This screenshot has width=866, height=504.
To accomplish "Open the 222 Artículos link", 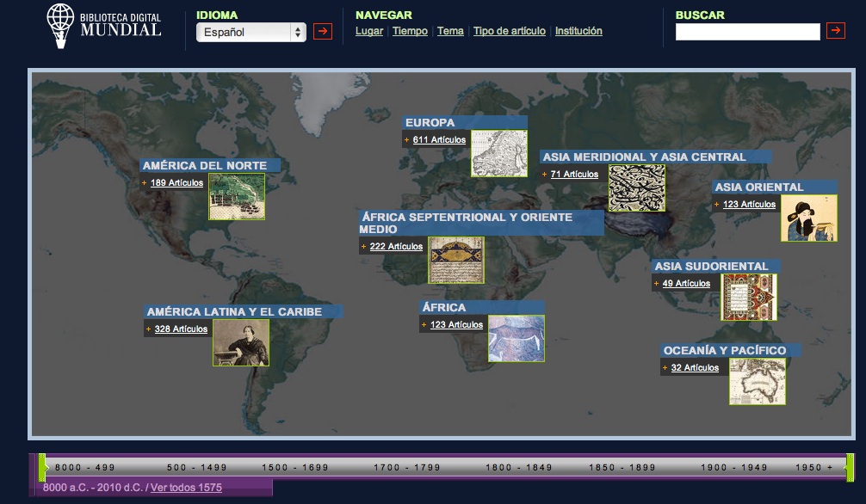I will click(x=396, y=247).
